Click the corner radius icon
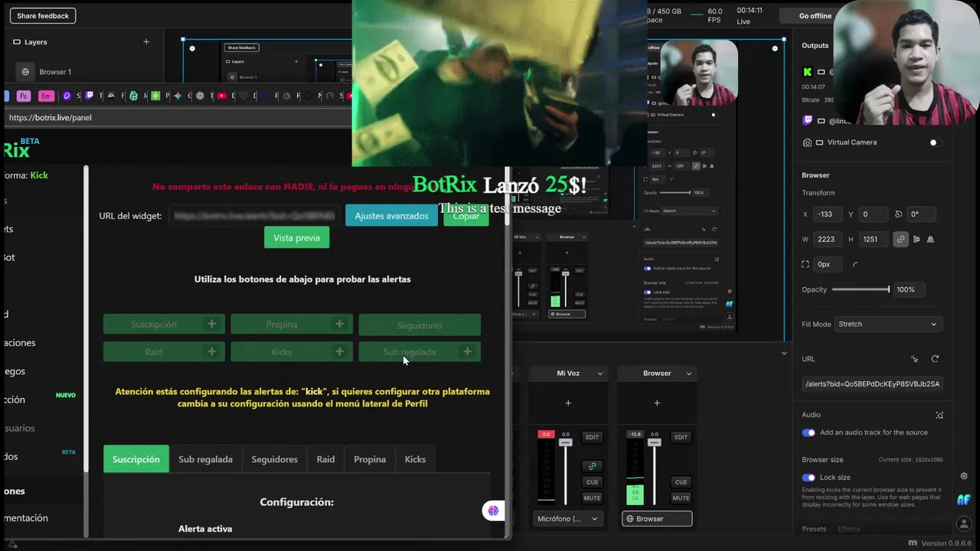The image size is (980, 551). [855, 264]
